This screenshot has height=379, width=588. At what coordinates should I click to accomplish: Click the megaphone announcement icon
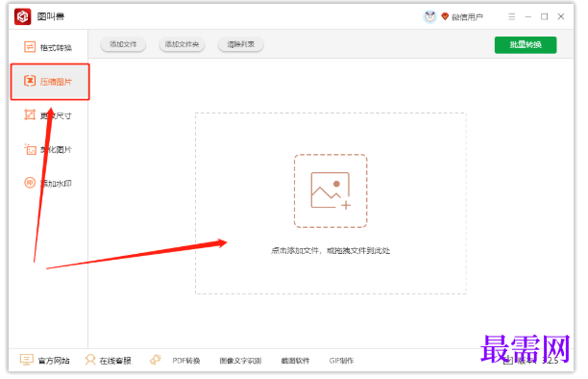click(156, 360)
